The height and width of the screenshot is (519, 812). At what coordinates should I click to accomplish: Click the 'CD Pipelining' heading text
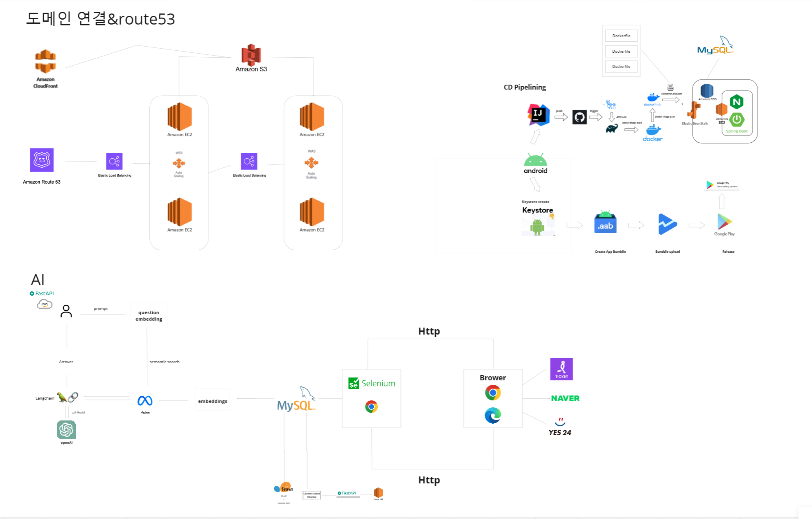525,87
